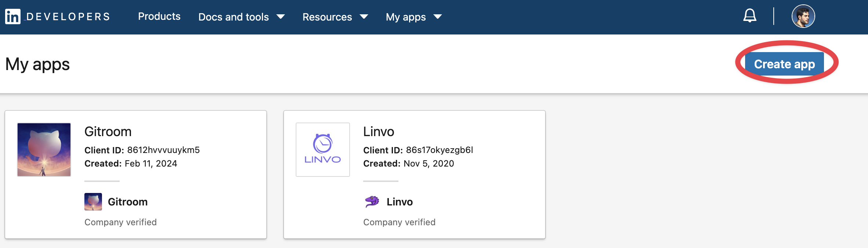Click the small Gitroom company icon
Screen dimensions: 868x248
pyautogui.click(x=93, y=202)
